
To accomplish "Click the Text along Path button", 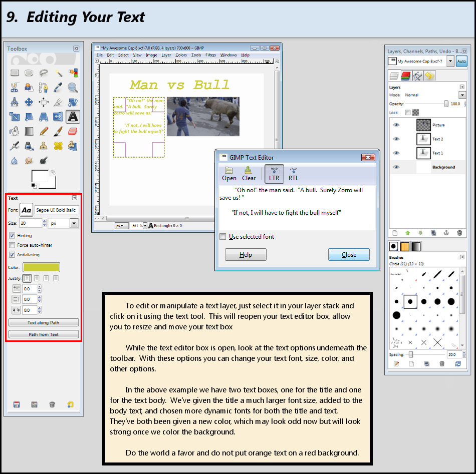I will pyautogui.click(x=44, y=322).
